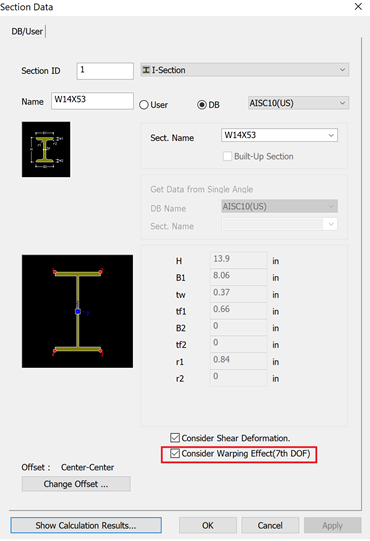This screenshot has width=370, height=541.
Task: Click the tf2 value field
Action: 238,344
